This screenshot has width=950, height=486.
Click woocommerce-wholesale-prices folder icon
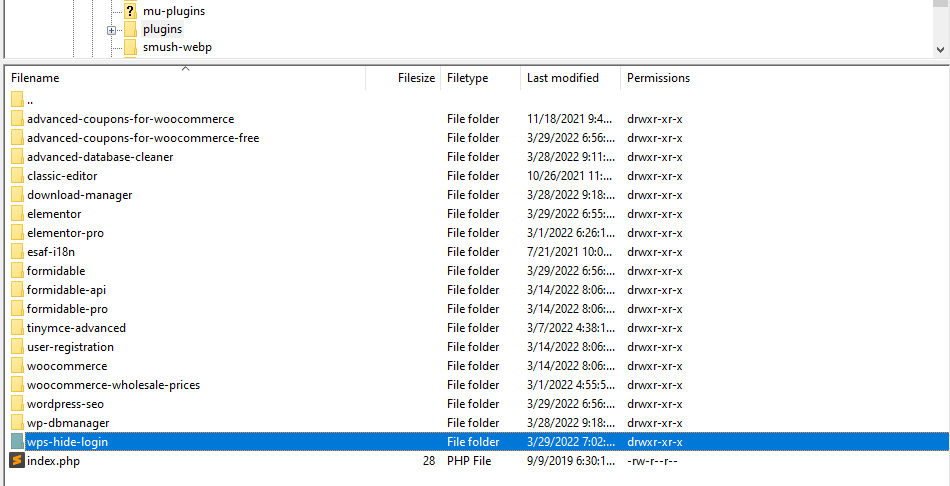17,385
